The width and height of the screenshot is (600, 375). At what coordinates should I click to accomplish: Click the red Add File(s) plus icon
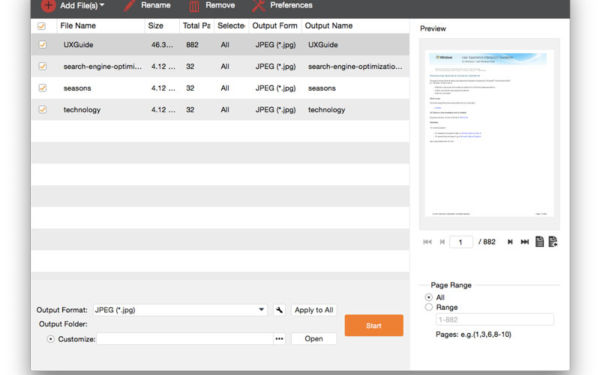coord(48,5)
